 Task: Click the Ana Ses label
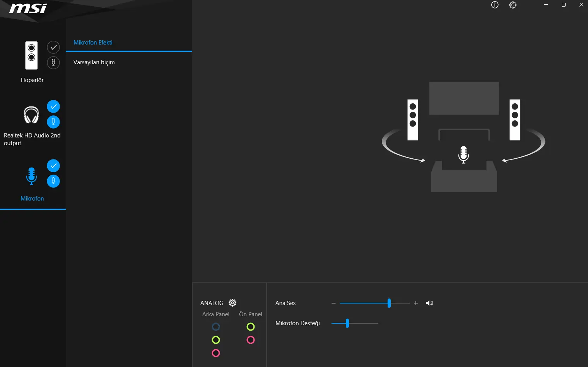point(285,303)
